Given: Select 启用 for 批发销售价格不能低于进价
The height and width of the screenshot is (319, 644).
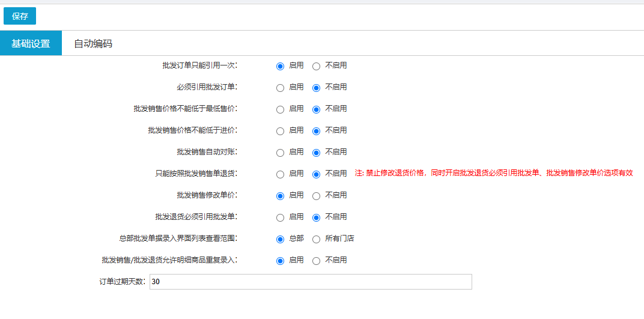Looking at the screenshot, I should pos(280,131).
